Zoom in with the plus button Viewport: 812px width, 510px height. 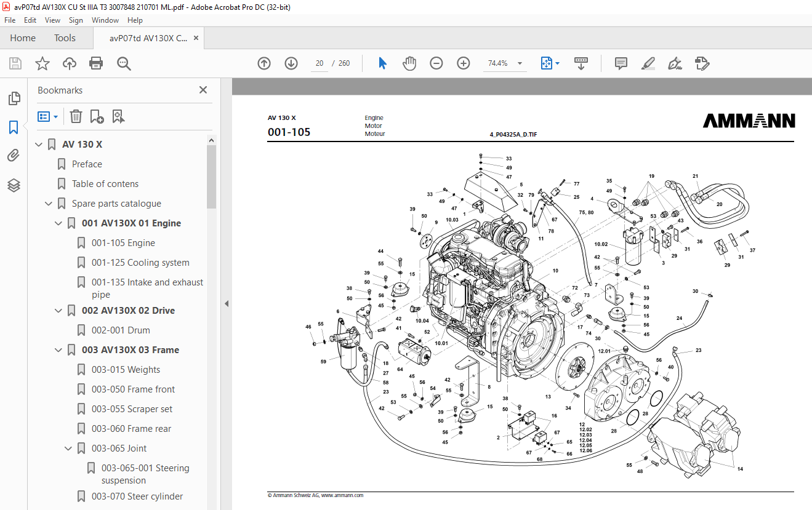coord(464,63)
